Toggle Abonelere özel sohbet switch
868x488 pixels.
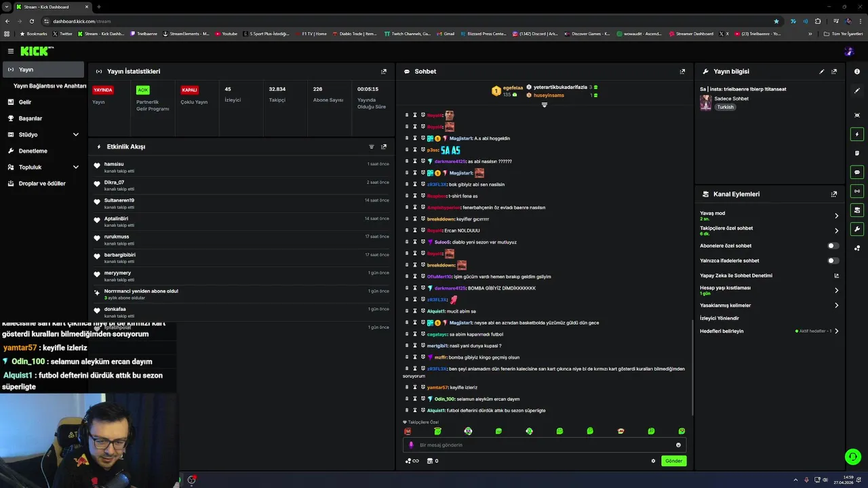[x=833, y=246]
